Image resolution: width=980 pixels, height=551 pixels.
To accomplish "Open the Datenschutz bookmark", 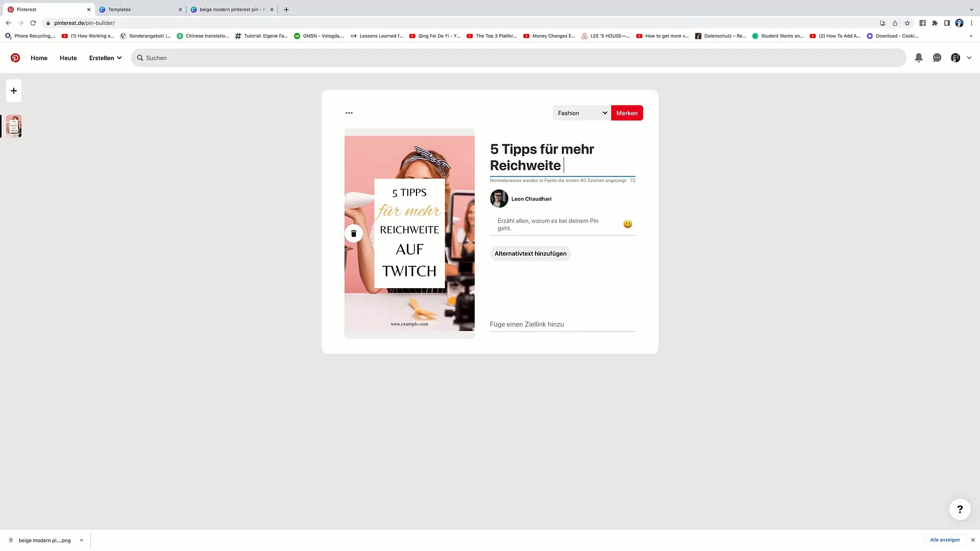I will [721, 36].
